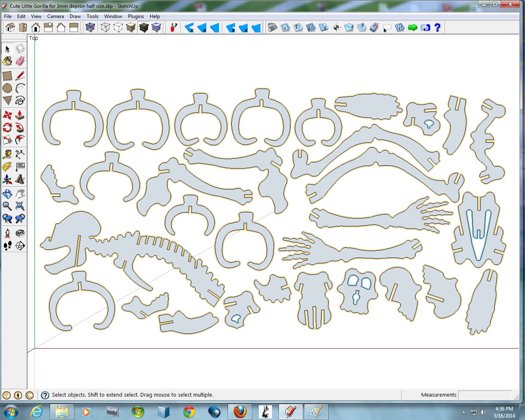The height and width of the screenshot is (420, 525).
Task: Toggle Shaded With Textures style
Action: [x=144, y=27]
